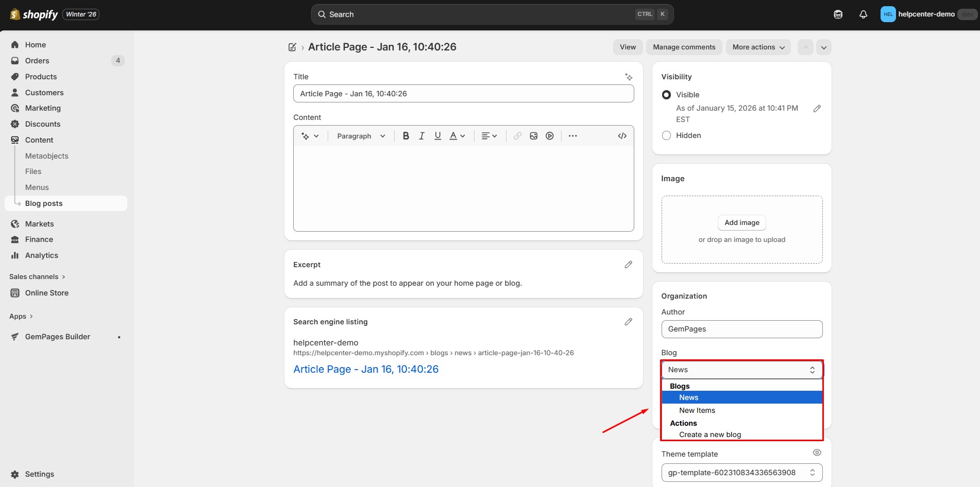Edit search engine listing pencil icon

click(628, 322)
